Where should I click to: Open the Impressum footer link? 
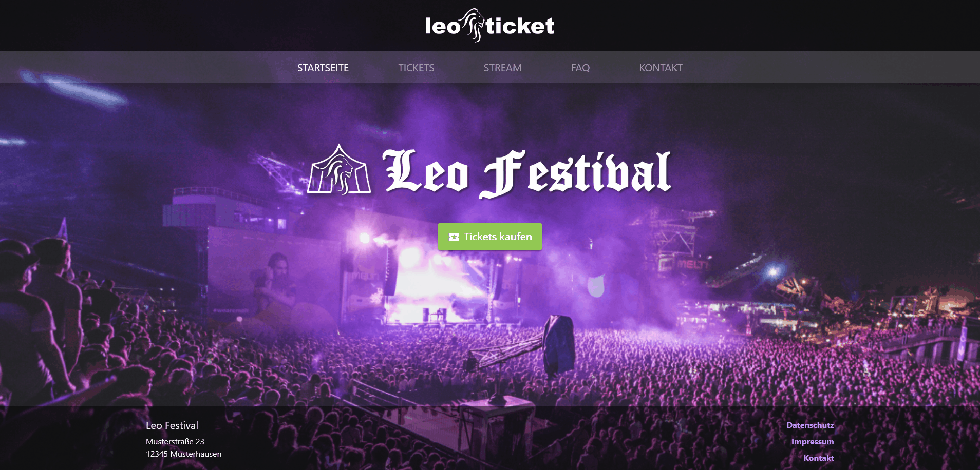[x=813, y=441]
